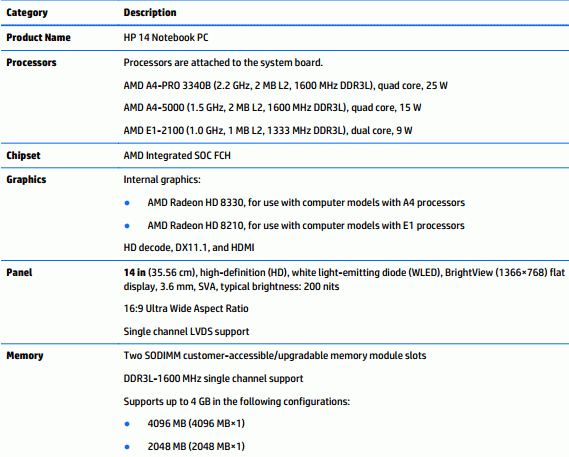The width and height of the screenshot is (569, 457).
Task: Select the Chipset category label
Action: (23, 155)
